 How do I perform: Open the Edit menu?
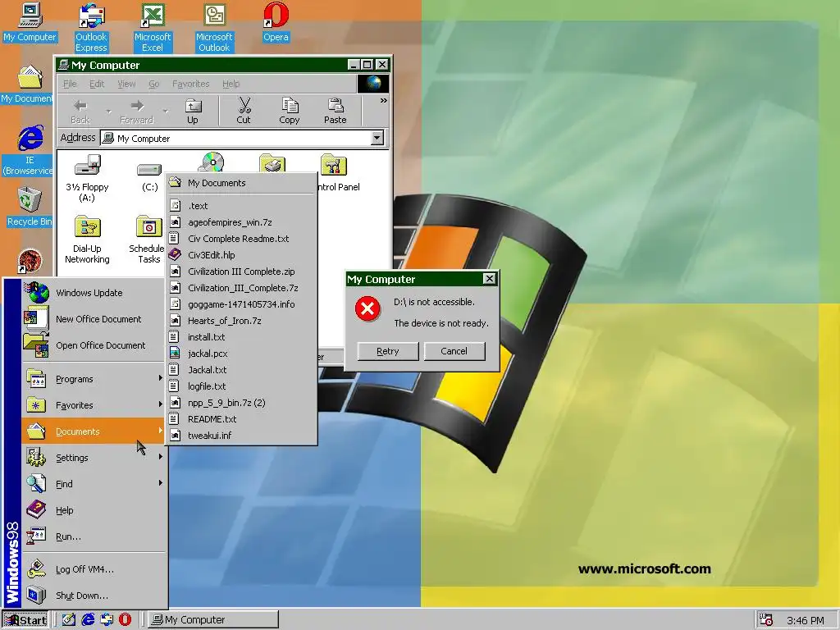click(97, 84)
